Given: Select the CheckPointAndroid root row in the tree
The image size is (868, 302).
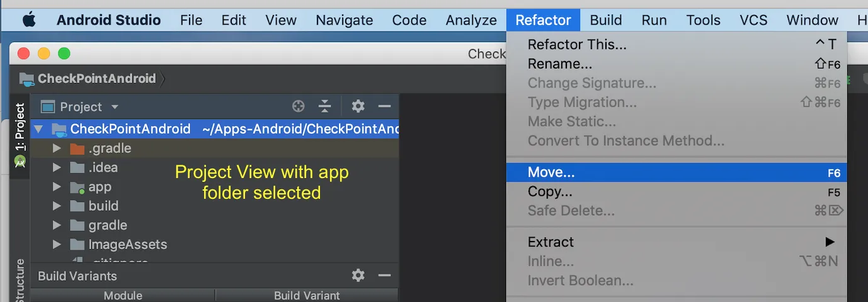Looking at the screenshot, I should click(214, 130).
